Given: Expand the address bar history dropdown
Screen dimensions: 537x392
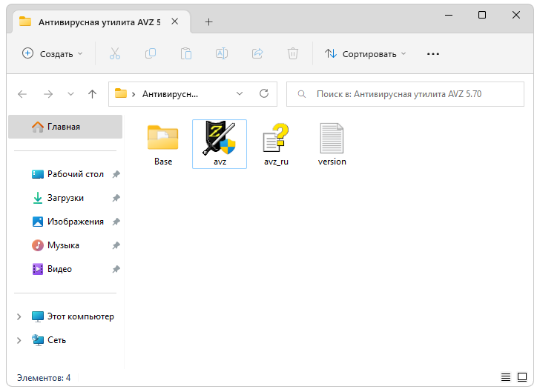Looking at the screenshot, I should (240, 93).
